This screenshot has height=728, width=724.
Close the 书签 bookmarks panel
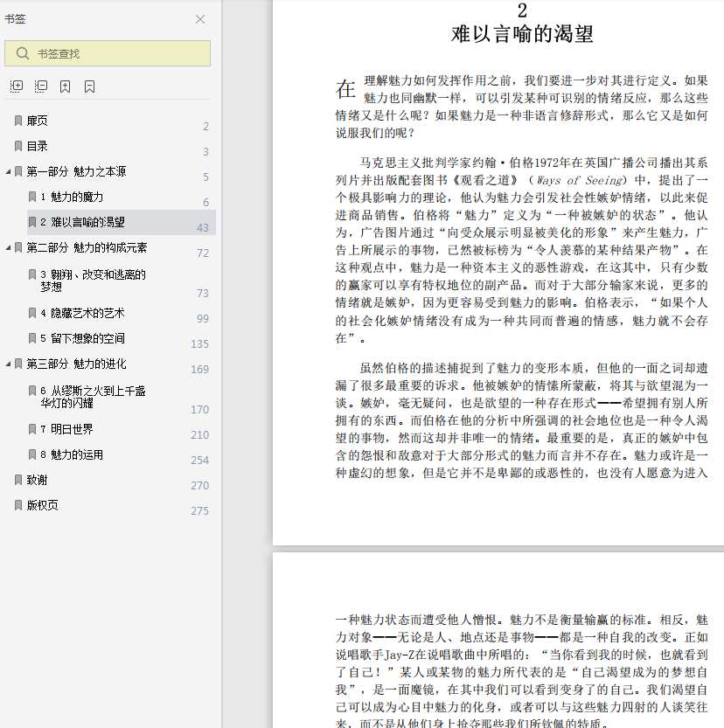click(x=200, y=19)
